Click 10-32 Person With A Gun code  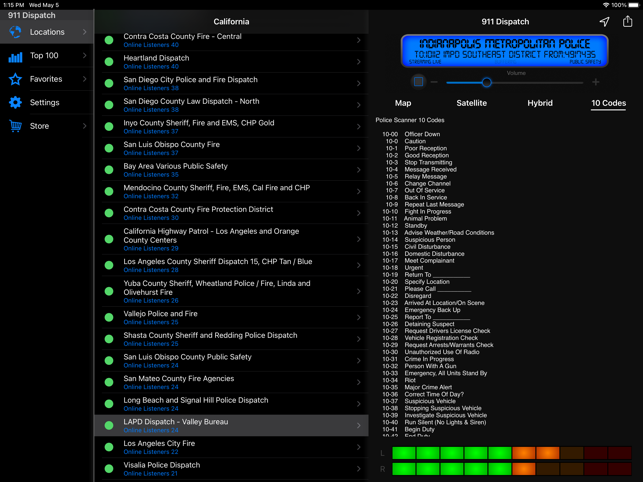pos(419,366)
